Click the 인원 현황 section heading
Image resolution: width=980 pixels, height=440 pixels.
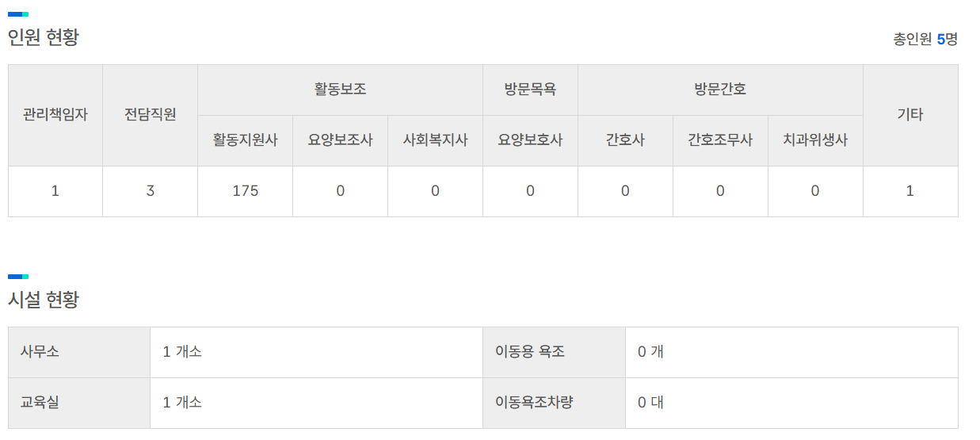[44, 37]
